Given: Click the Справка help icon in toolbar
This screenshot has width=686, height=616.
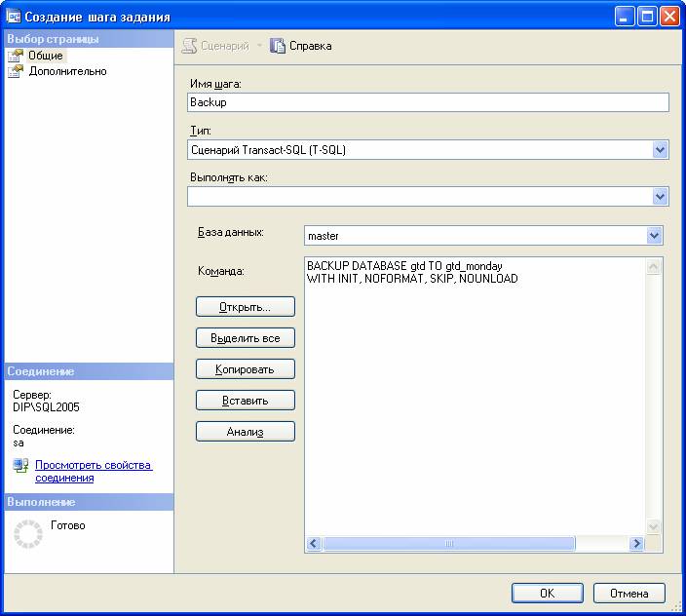Looking at the screenshot, I should tap(278, 46).
